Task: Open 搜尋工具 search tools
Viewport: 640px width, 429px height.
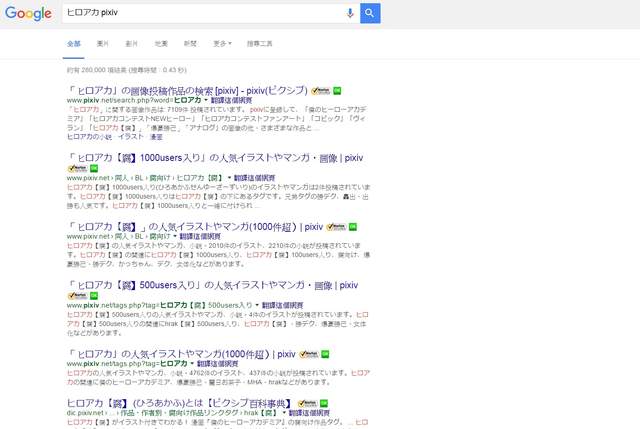Action: click(x=260, y=44)
